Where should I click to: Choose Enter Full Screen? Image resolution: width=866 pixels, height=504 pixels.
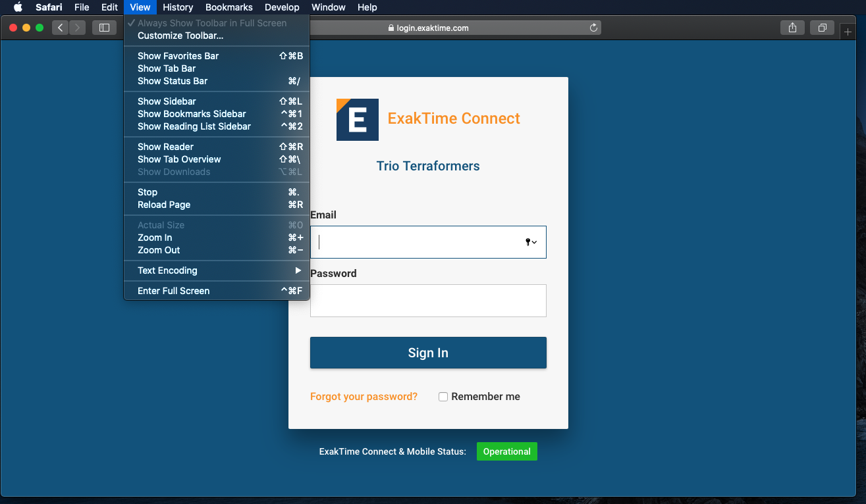217,291
